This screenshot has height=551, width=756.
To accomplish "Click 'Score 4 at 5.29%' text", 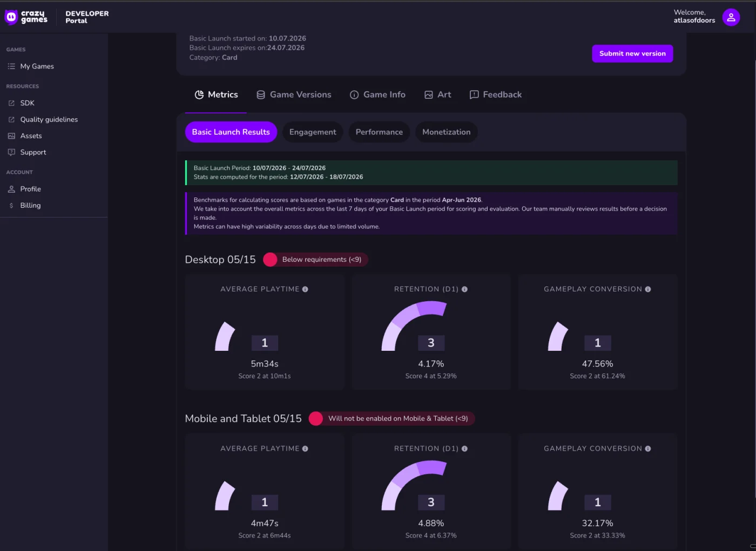I will (431, 376).
